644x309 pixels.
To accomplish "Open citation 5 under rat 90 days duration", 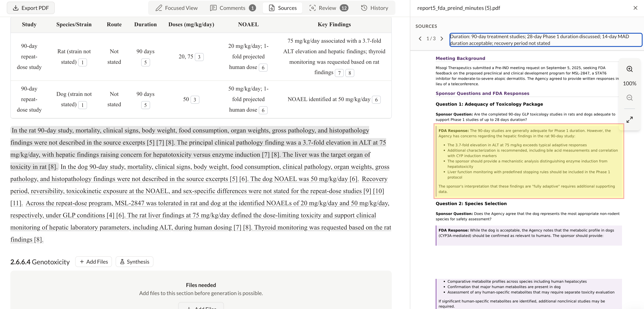I will tap(145, 62).
